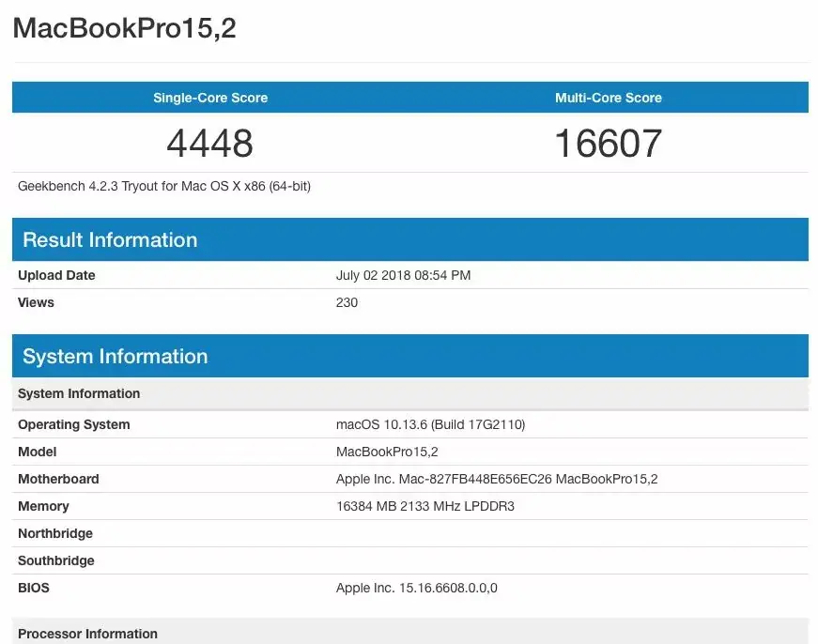
Task: Click the multi-core score value 16607
Action: tap(607, 143)
